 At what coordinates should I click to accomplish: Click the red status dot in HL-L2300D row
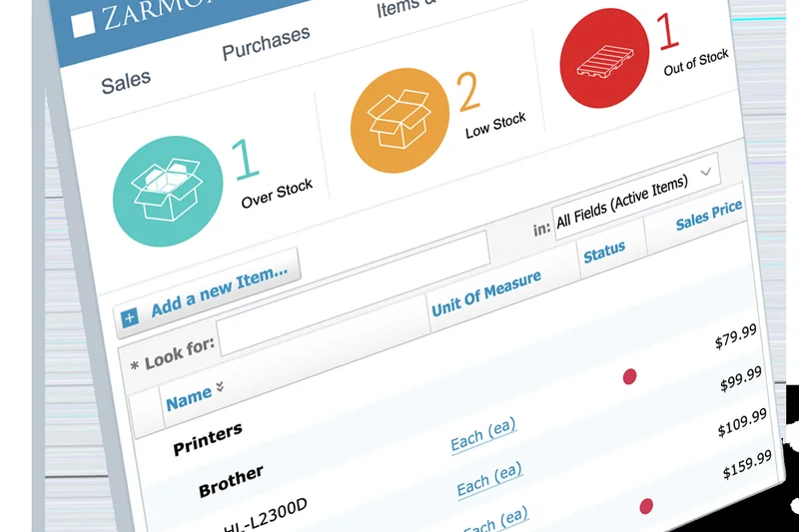click(x=630, y=376)
